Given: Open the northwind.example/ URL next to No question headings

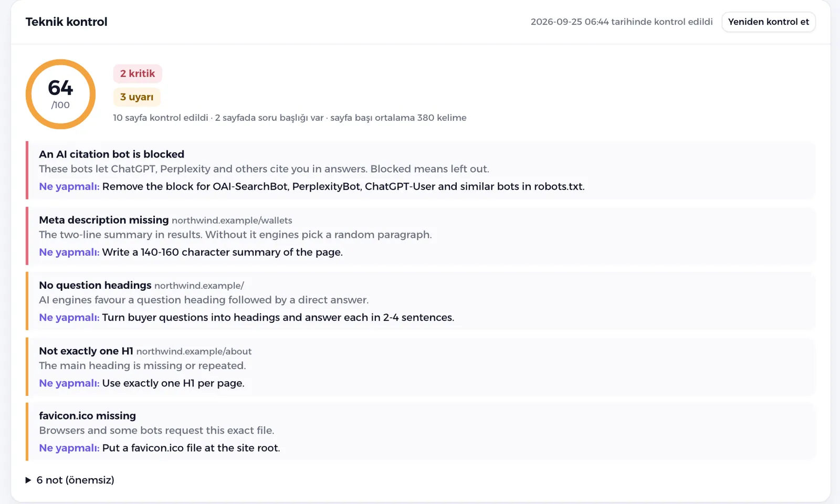Looking at the screenshot, I should [199, 286].
